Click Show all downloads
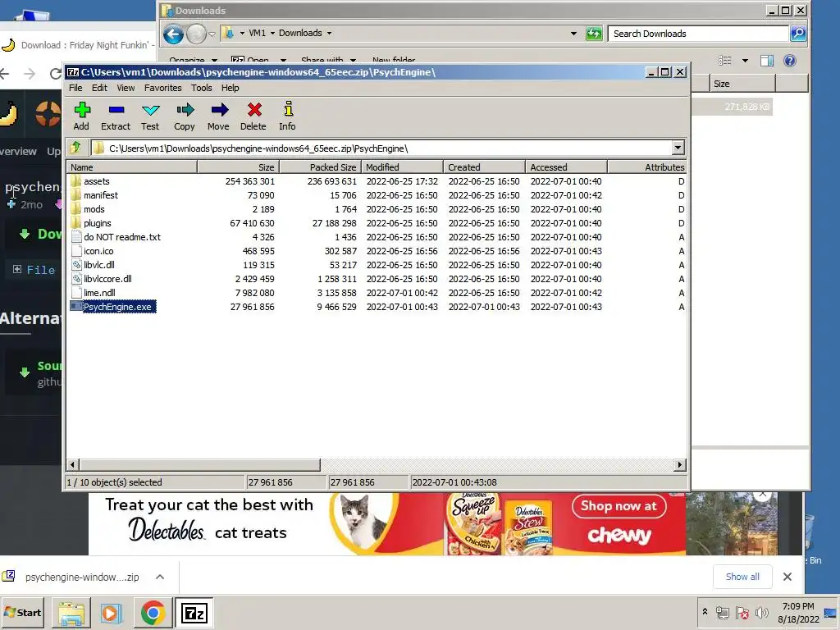The image size is (840, 630). point(742,577)
